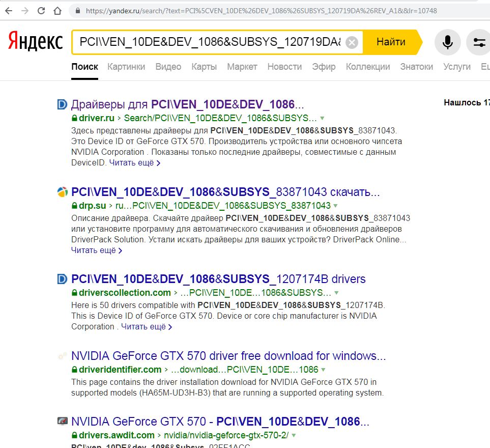Click the Найти search button
This screenshot has height=448, width=490.
[x=391, y=42]
